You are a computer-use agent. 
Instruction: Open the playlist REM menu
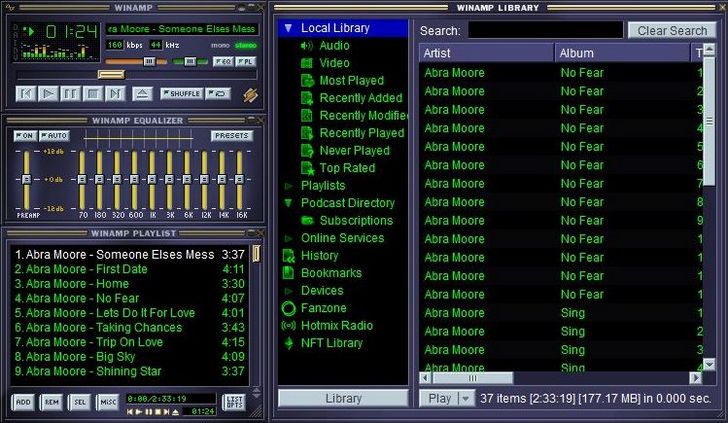tap(52, 402)
